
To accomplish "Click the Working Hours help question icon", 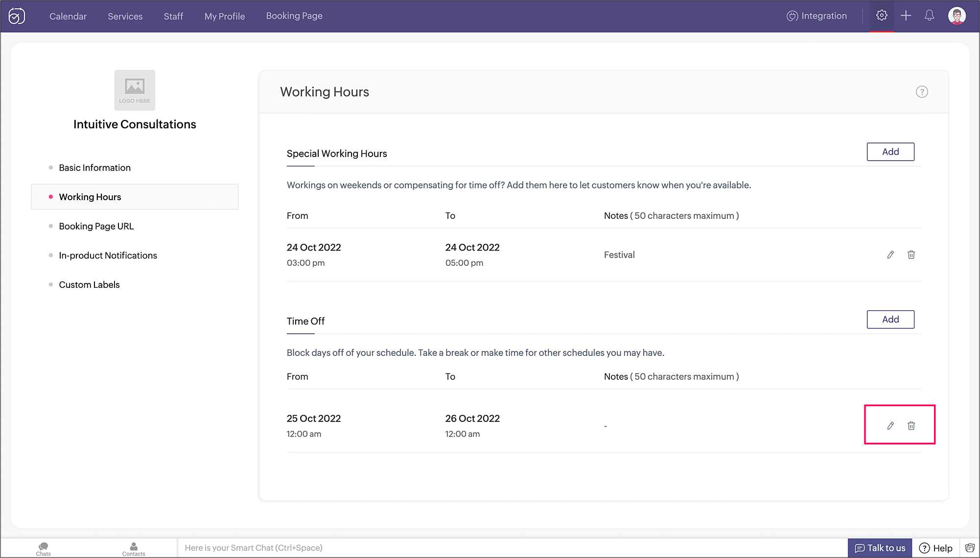I will (922, 92).
